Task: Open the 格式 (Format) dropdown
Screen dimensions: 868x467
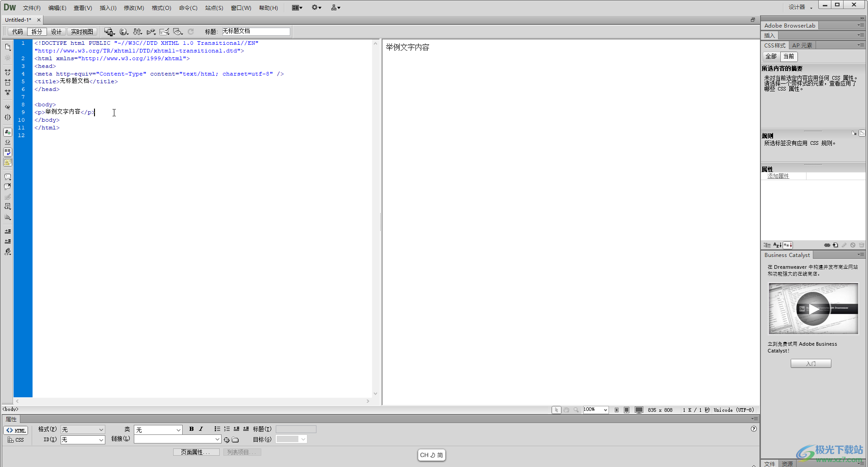Action: [83, 429]
